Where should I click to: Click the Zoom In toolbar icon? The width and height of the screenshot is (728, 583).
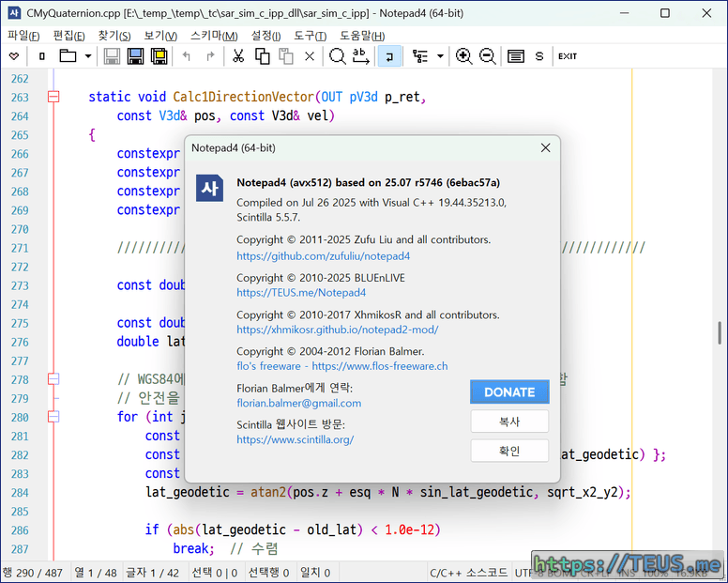click(x=463, y=56)
